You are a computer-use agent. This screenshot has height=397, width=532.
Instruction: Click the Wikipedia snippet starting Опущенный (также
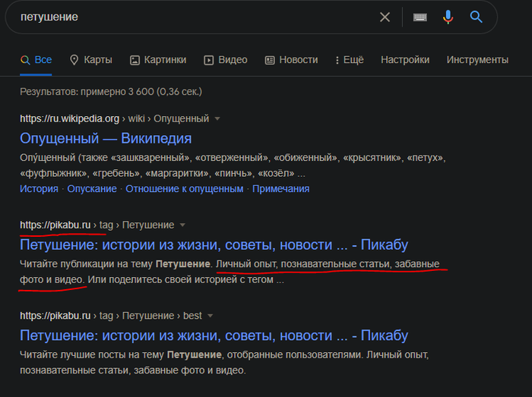click(x=233, y=165)
